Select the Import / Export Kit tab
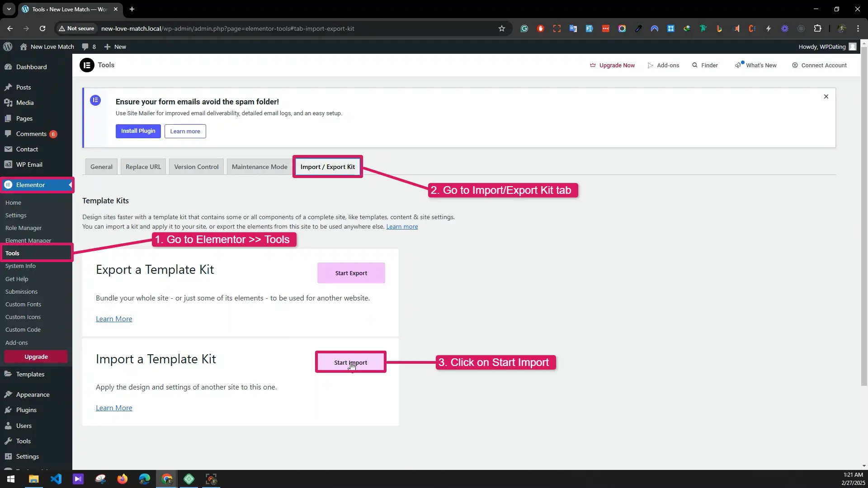Viewport: 868px width, 488px height. pyautogui.click(x=328, y=167)
